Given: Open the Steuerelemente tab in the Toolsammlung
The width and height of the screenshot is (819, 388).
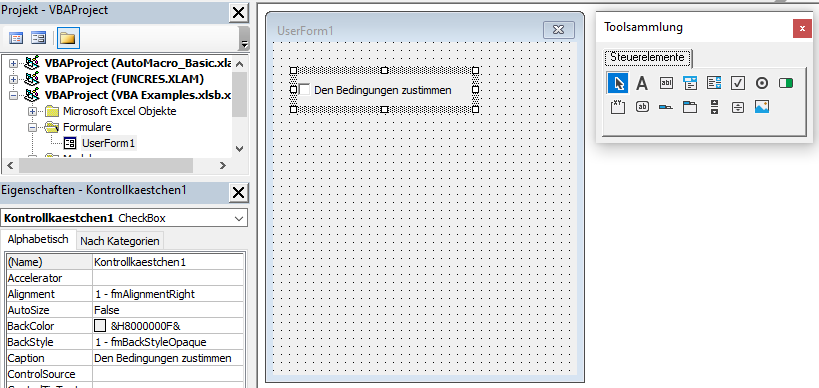Looking at the screenshot, I should [x=647, y=57].
